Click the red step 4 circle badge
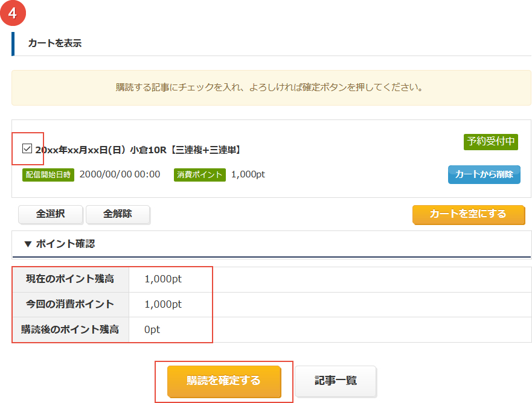This screenshot has width=532, height=403. point(13,13)
